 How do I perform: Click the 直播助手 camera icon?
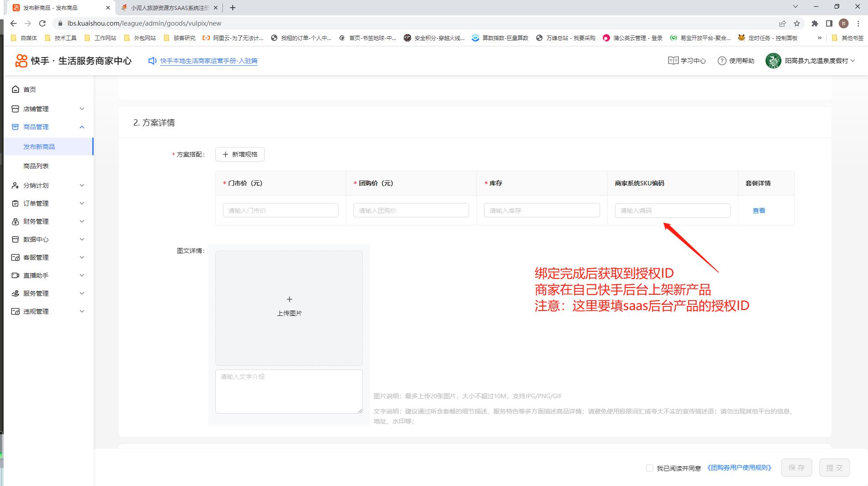(x=15, y=275)
